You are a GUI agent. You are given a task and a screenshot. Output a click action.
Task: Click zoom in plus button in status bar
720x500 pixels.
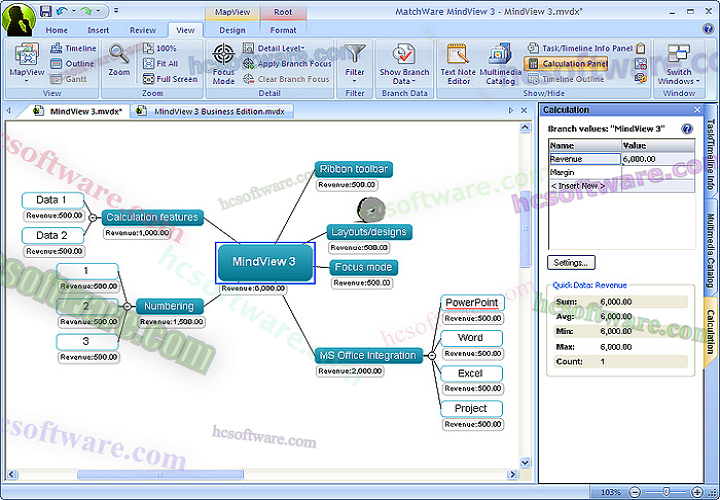pyautogui.click(x=698, y=492)
